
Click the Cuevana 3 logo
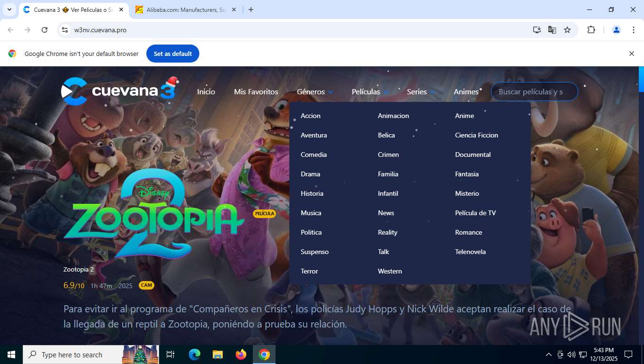pyautogui.click(x=120, y=90)
